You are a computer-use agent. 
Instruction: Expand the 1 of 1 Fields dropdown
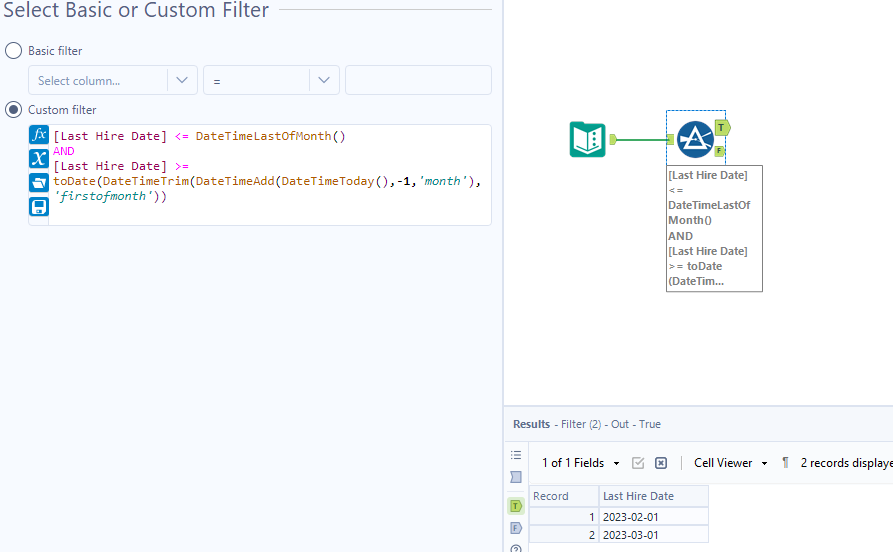point(580,463)
